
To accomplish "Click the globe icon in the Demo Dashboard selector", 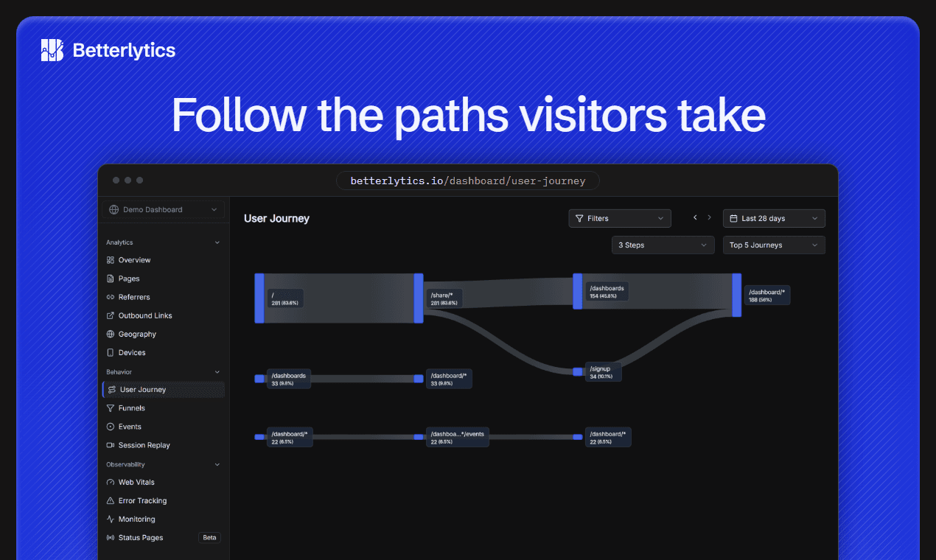I will coord(113,209).
